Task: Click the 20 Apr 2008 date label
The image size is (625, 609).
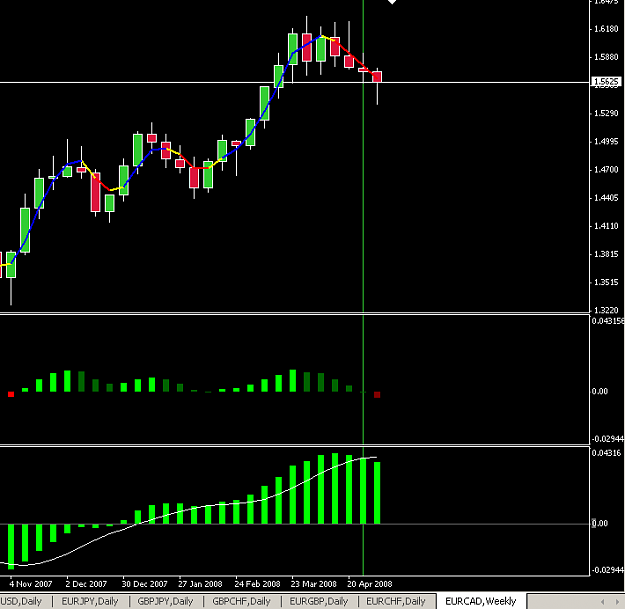Action: (369, 584)
